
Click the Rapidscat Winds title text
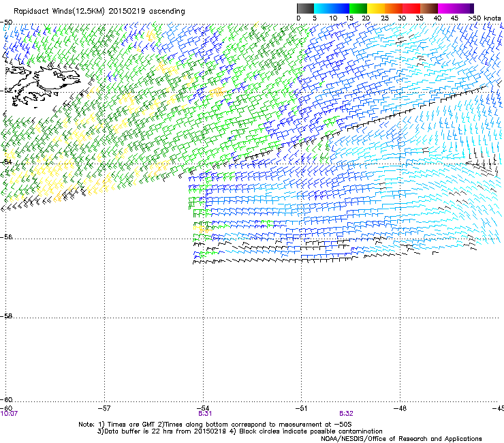point(99,12)
